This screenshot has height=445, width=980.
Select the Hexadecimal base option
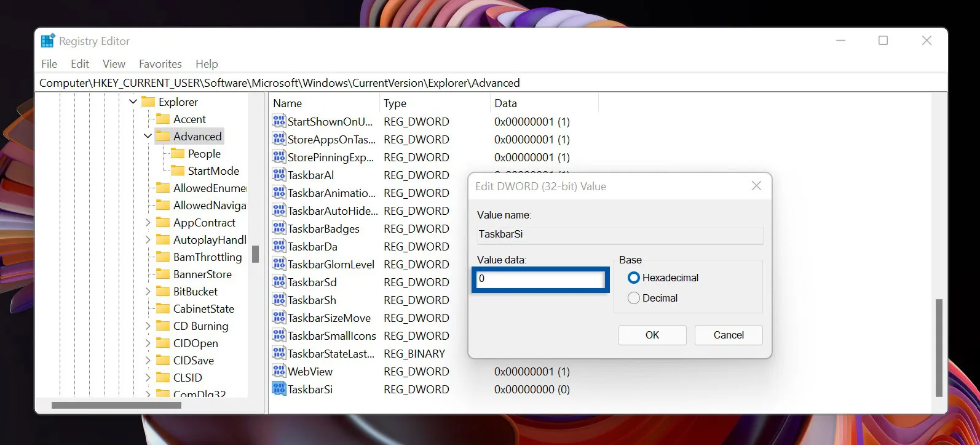634,278
